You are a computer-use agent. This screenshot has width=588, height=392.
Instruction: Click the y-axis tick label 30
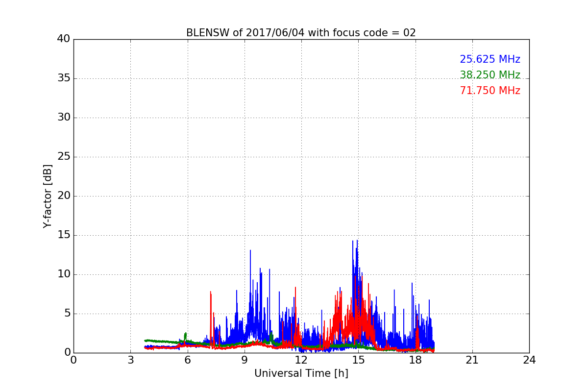coord(64,118)
